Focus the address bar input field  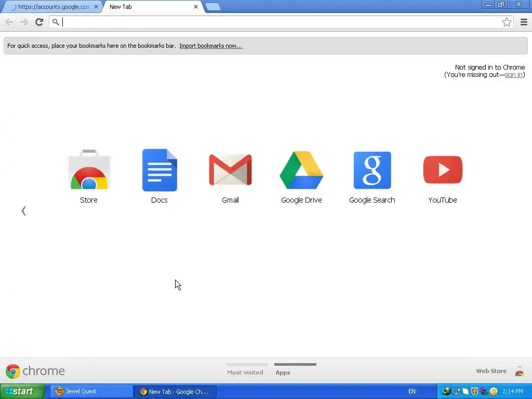pos(280,22)
